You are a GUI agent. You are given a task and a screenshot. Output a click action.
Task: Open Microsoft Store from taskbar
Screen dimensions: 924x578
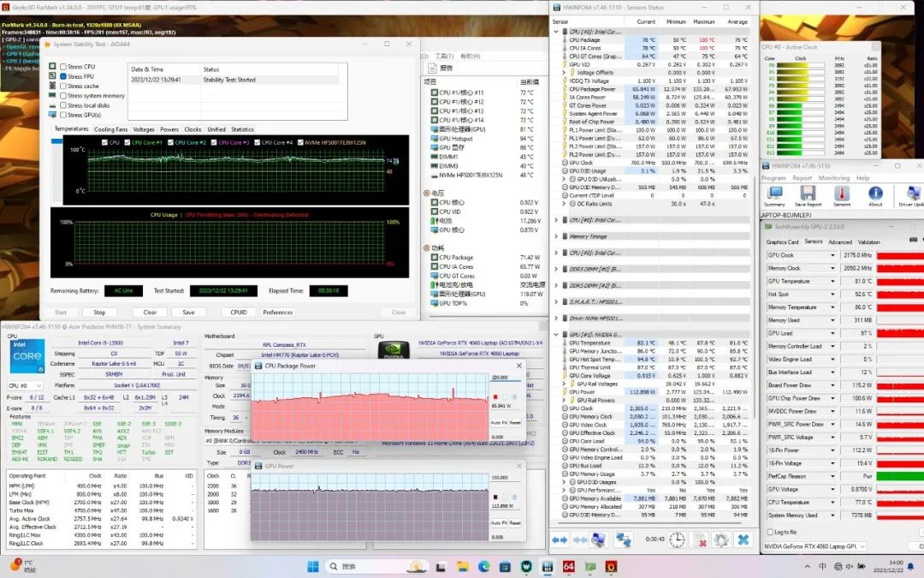(505, 567)
